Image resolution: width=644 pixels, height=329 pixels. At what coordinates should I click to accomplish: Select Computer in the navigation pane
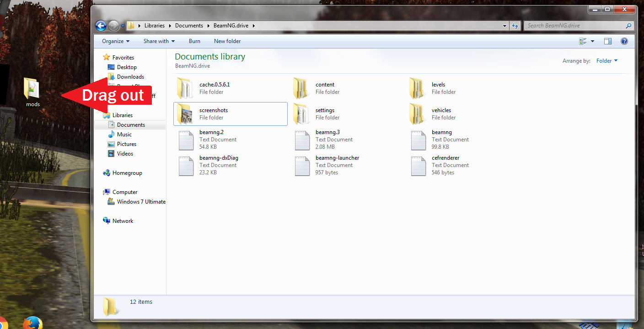(125, 192)
